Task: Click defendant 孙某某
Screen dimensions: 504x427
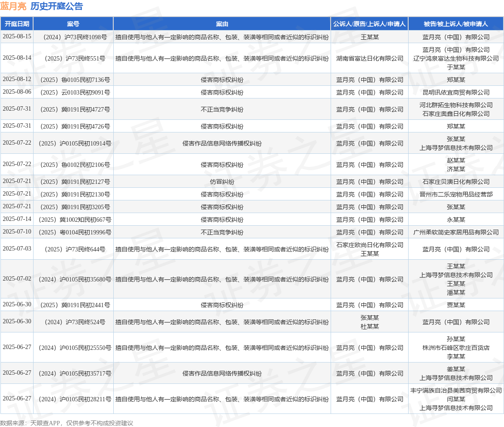Action: click(456, 339)
